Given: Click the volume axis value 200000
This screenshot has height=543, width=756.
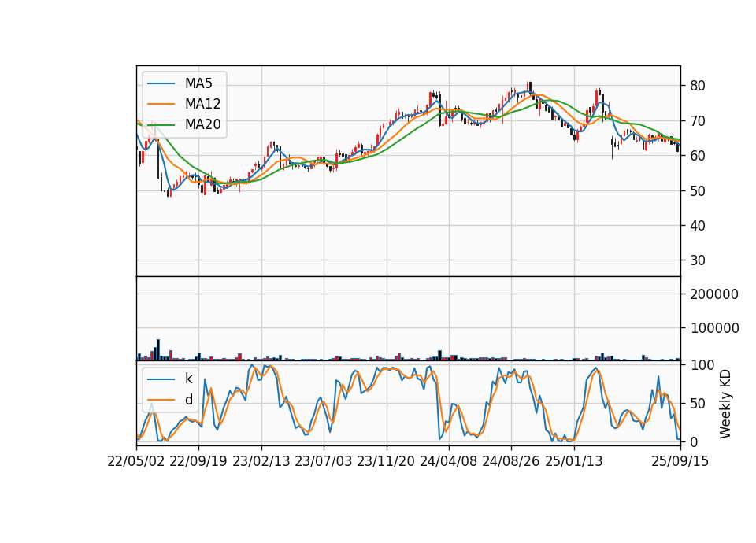Looking at the screenshot, I should click(x=714, y=294).
